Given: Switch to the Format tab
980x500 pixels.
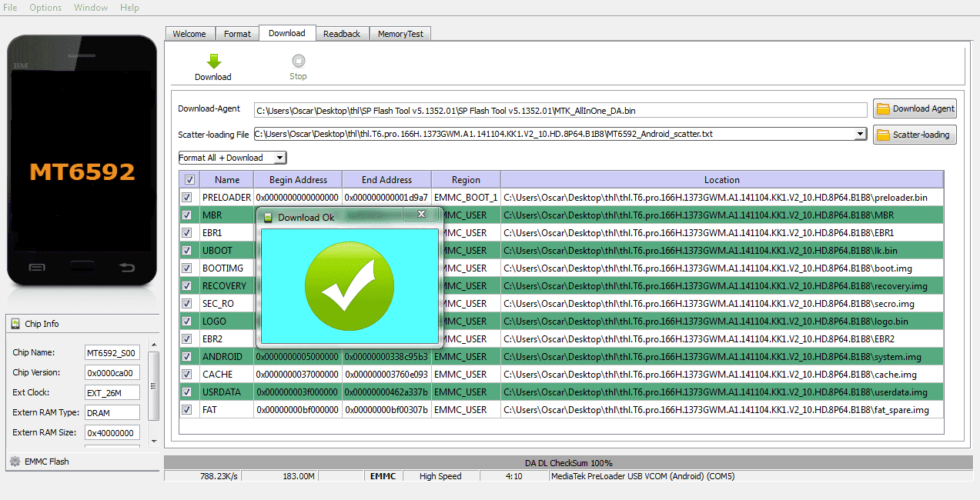Looking at the screenshot, I should click(x=237, y=34).
